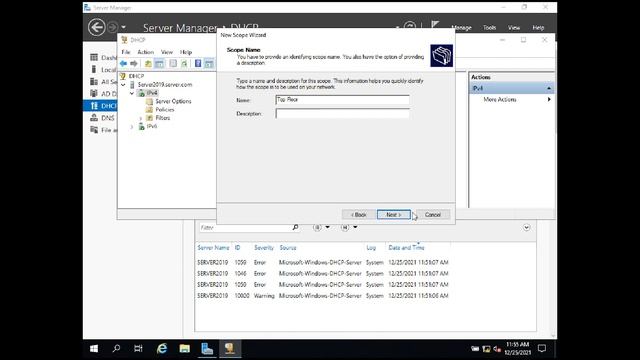Open the Help menu in DHCP console
This screenshot has height=360, width=640.
tap(186, 52)
